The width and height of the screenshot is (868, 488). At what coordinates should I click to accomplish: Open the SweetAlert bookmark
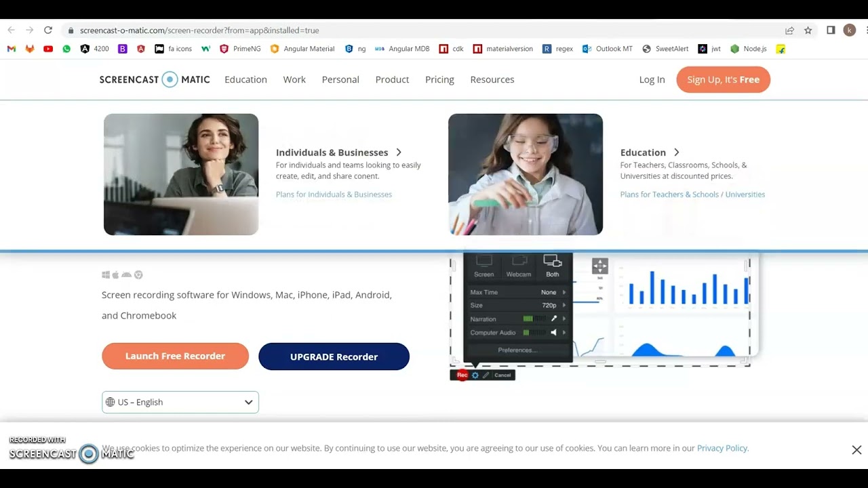(x=665, y=49)
